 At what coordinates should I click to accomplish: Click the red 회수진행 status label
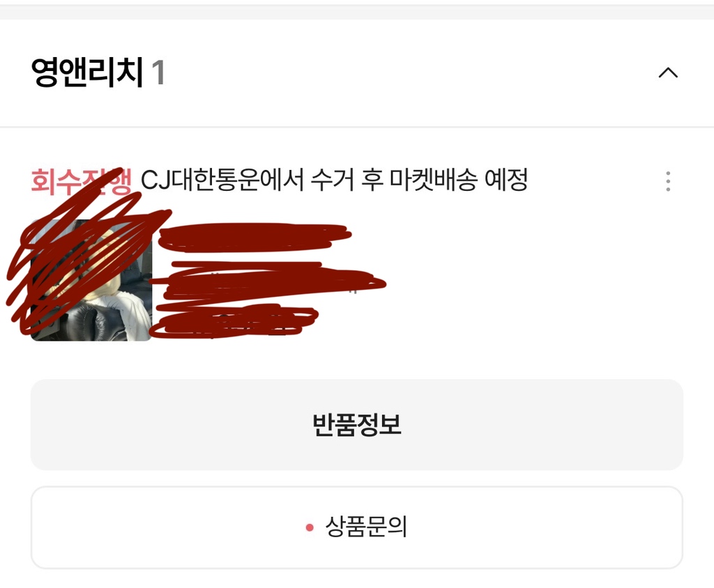(x=82, y=181)
